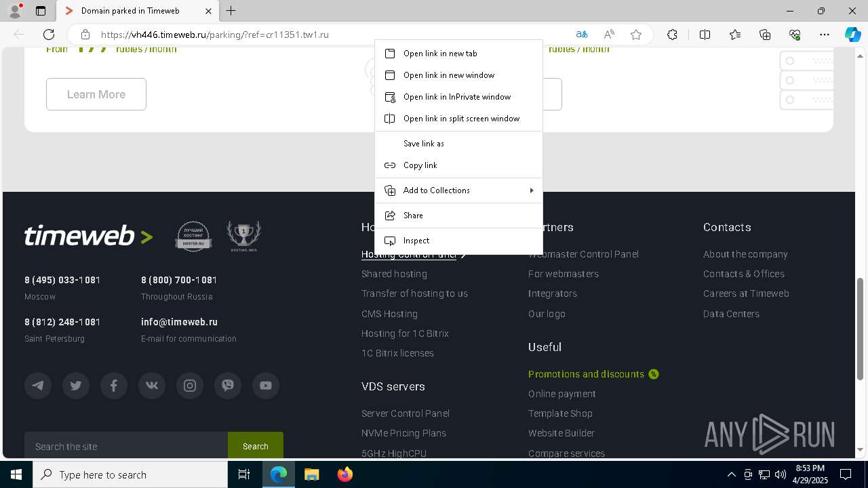This screenshot has height=488, width=868.
Task: Open Twitter social icon in footer
Action: tap(76, 386)
